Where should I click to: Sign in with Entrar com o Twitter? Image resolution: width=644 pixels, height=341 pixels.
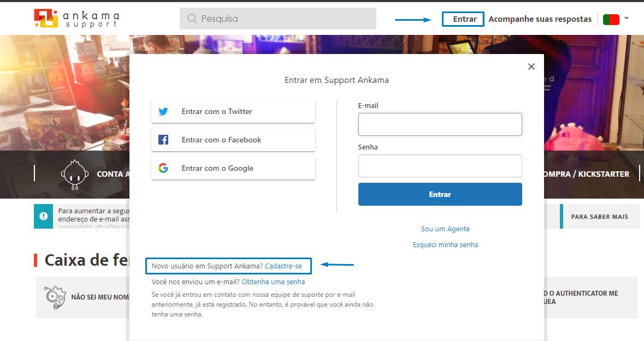coord(233,111)
